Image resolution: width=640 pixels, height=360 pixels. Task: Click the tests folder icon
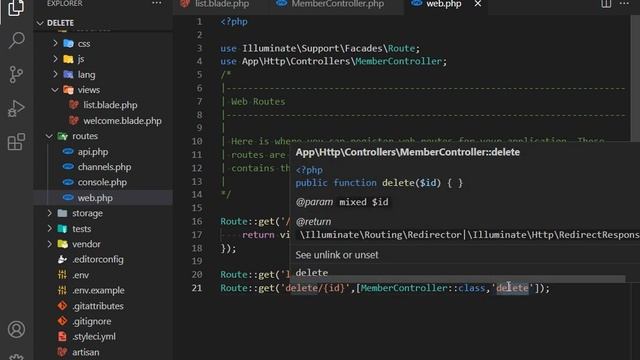63,229
